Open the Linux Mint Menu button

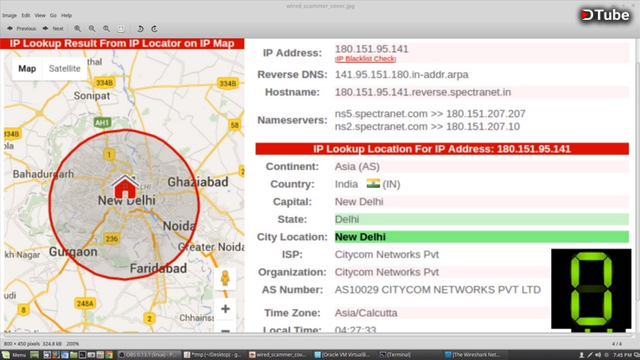coord(14,355)
